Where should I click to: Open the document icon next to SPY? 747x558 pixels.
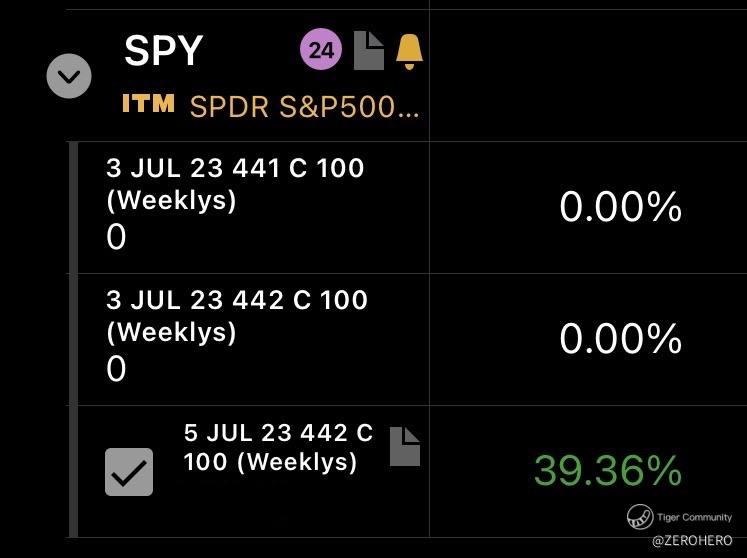pos(369,50)
